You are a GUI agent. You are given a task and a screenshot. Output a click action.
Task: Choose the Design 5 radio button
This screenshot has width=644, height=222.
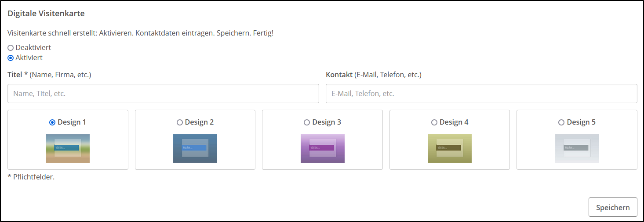point(561,122)
